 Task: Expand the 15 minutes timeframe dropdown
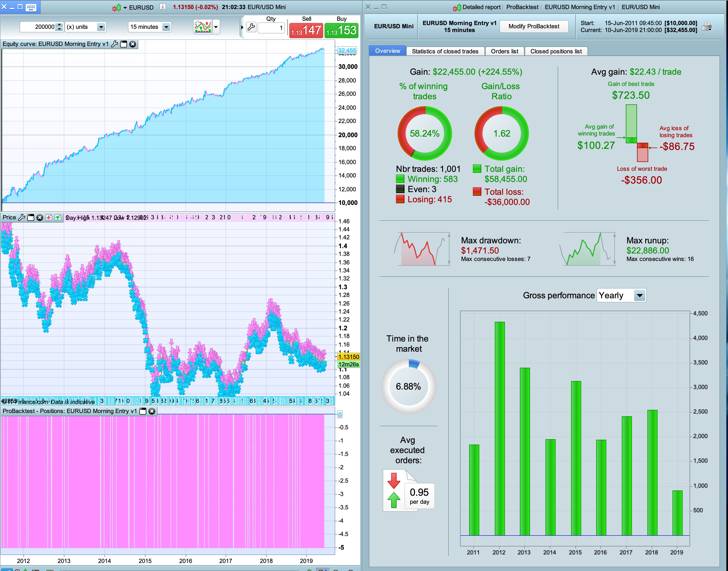pos(166,27)
